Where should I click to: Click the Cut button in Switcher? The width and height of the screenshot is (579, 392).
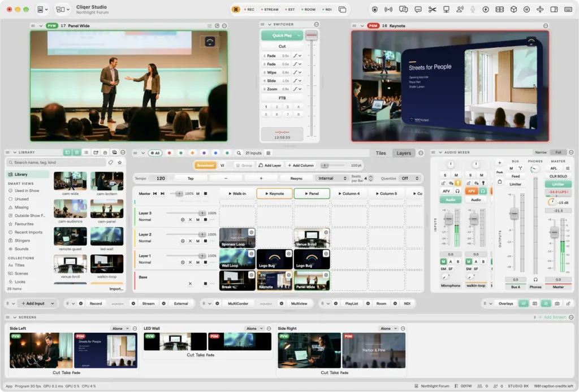coord(282,46)
